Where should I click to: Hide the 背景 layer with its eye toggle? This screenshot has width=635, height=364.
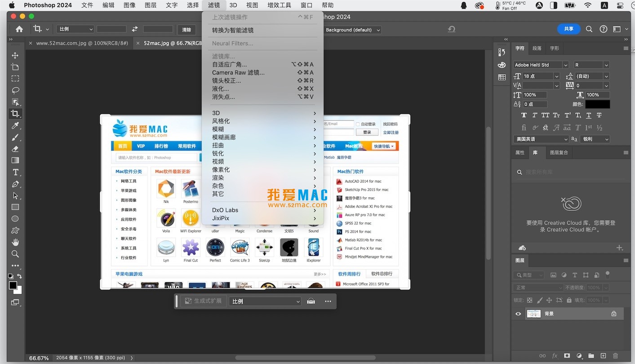tap(518, 313)
